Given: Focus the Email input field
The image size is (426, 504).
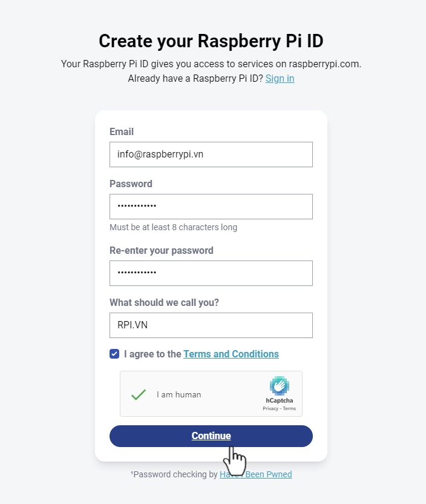Looking at the screenshot, I should 211,154.
